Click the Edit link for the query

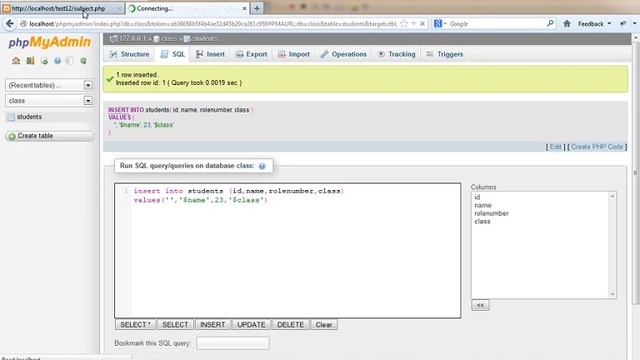[556, 147]
